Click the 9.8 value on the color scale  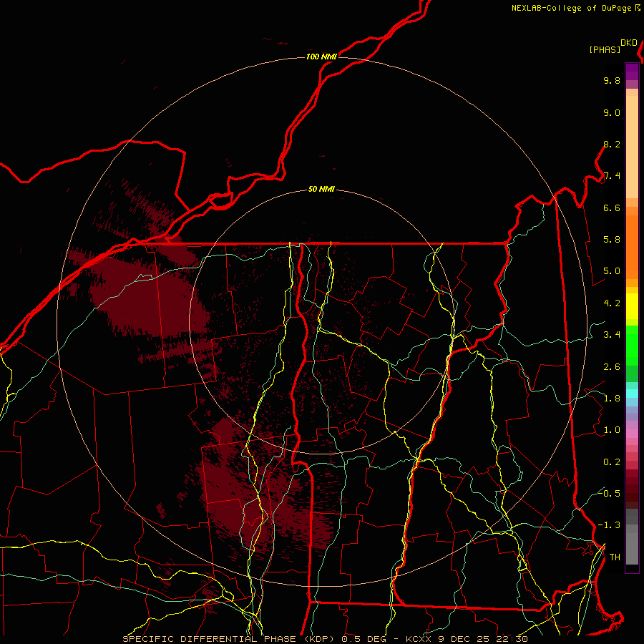tap(612, 81)
